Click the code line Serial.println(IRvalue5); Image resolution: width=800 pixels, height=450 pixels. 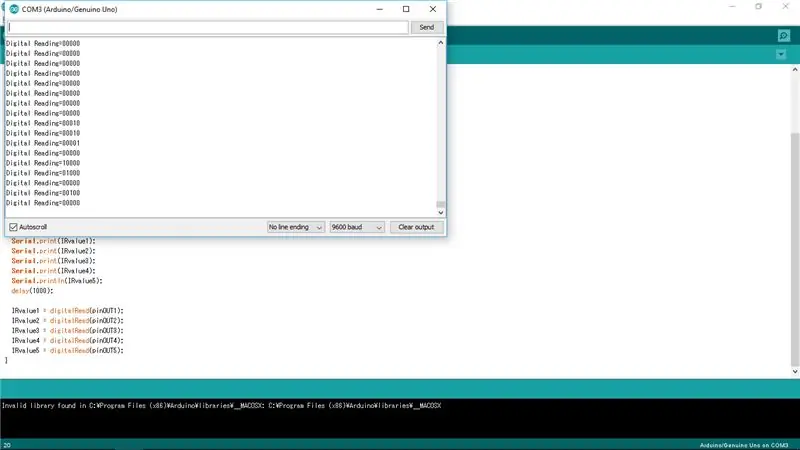57,281
